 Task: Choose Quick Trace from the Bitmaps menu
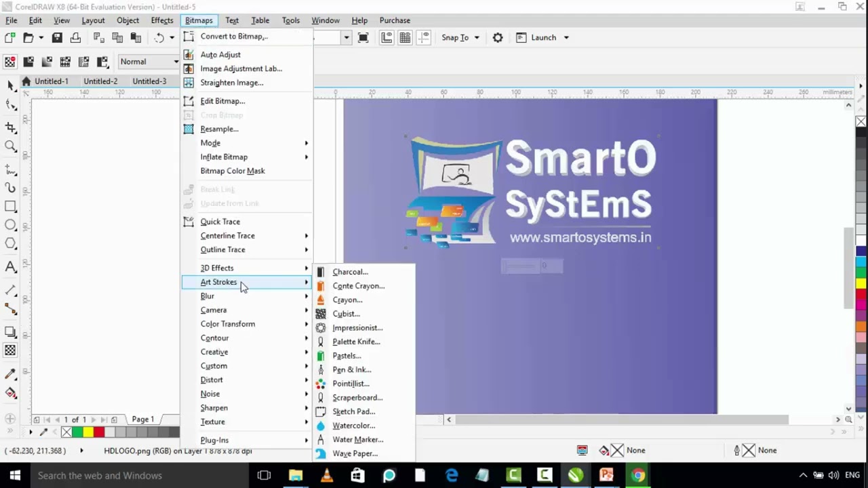(x=247, y=222)
